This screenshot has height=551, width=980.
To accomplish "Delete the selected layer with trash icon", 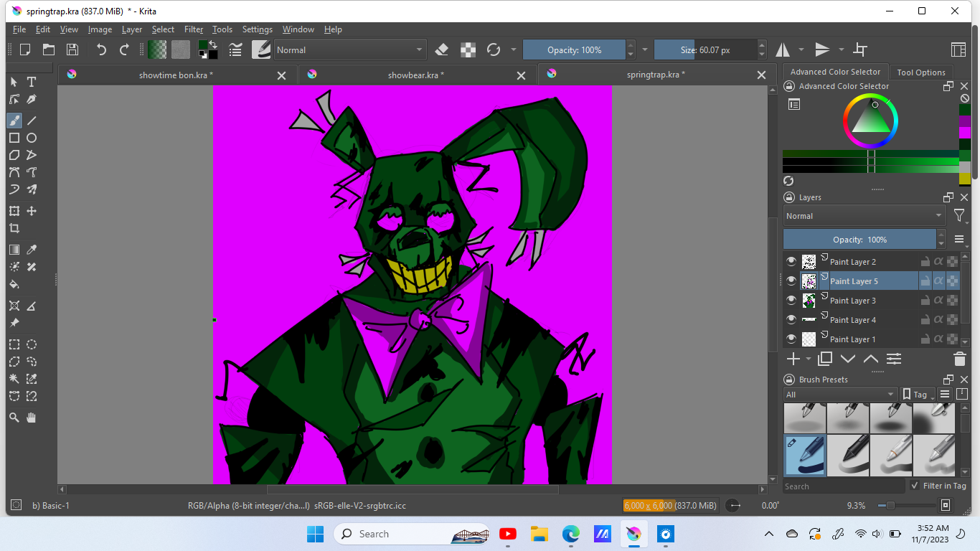I will pos(960,359).
